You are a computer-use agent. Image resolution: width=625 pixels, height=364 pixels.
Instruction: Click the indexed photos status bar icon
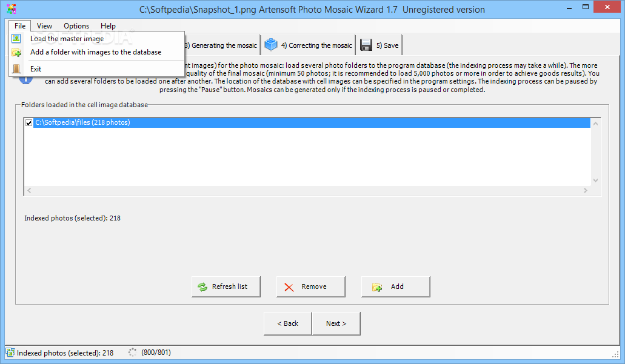[10, 352]
